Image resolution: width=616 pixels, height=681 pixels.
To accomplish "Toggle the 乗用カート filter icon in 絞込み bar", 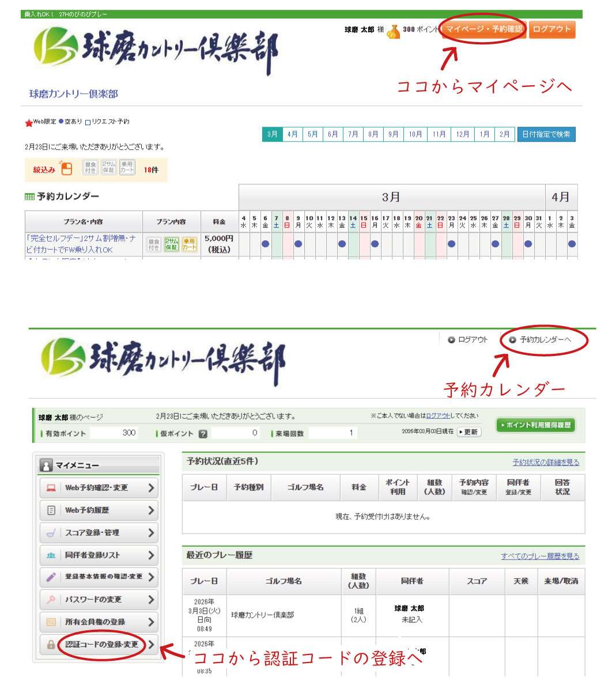I will (127, 168).
